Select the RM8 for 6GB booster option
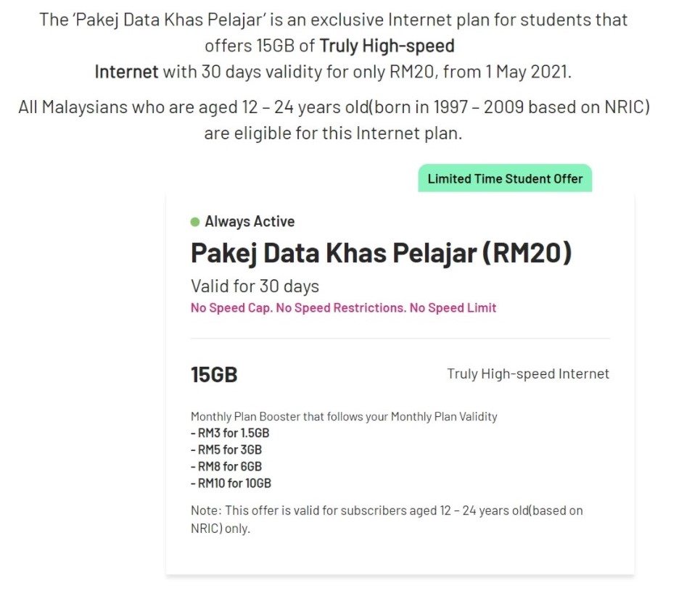 coord(226,466)
